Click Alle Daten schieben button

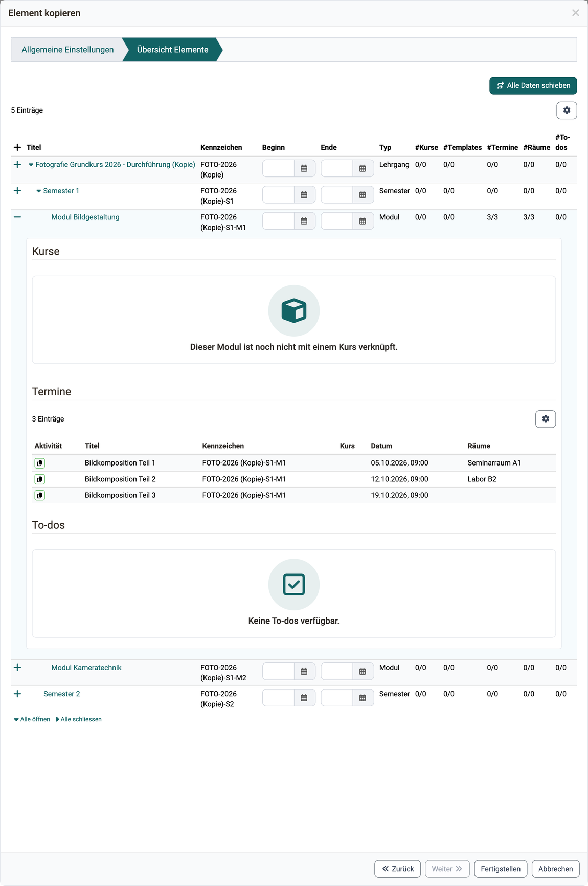tap(533, 85)
